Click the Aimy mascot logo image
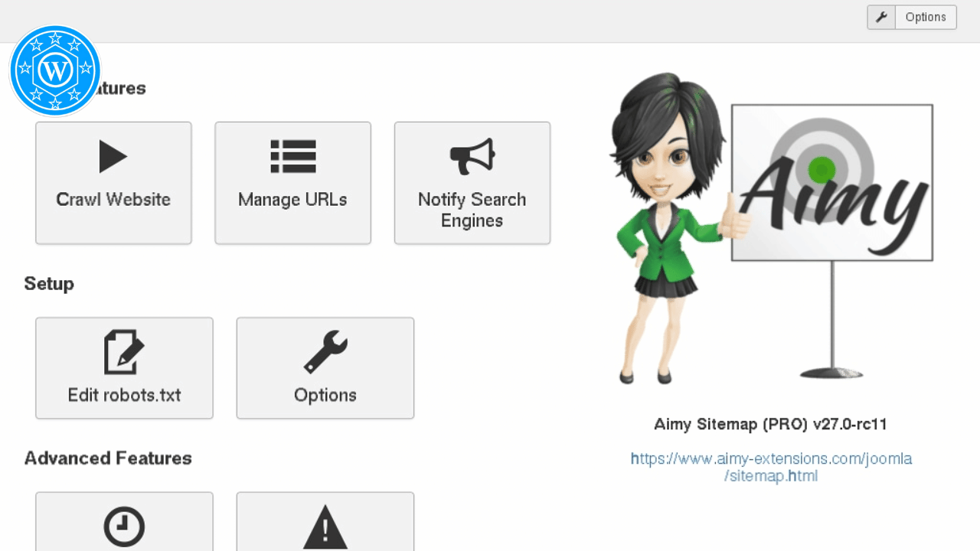 coord(771,228)
